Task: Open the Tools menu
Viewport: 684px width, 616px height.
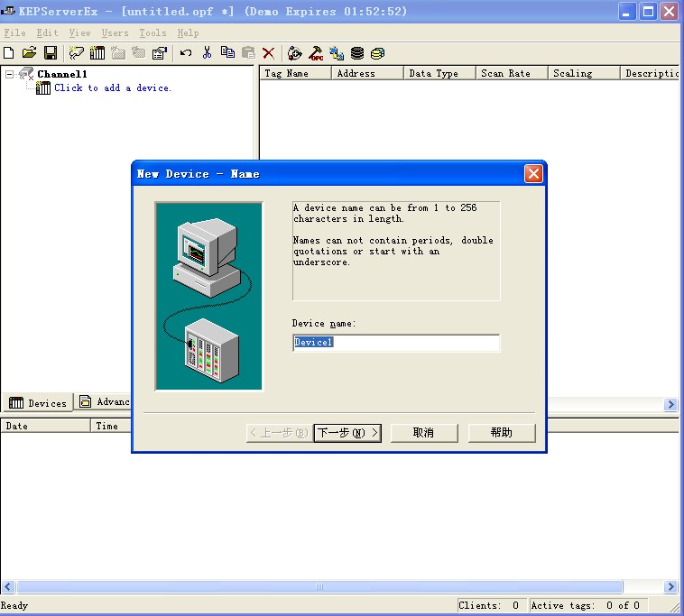Action: [x=153, y=32]
